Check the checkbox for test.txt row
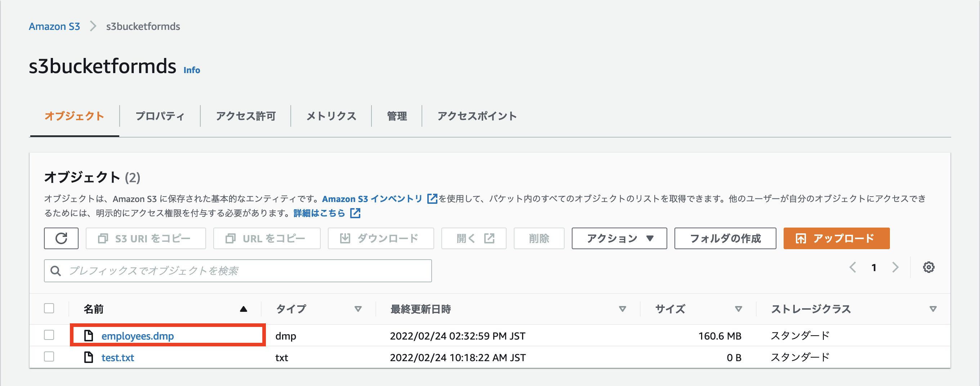Viewport: 980px width, 386px height. coord(49,357)
